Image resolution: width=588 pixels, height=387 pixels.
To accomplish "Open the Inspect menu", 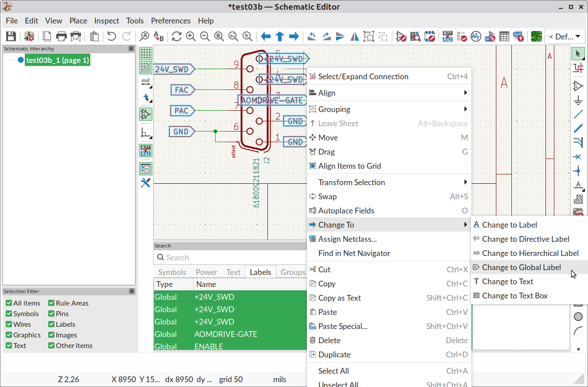I will click(x=107, y=21).
